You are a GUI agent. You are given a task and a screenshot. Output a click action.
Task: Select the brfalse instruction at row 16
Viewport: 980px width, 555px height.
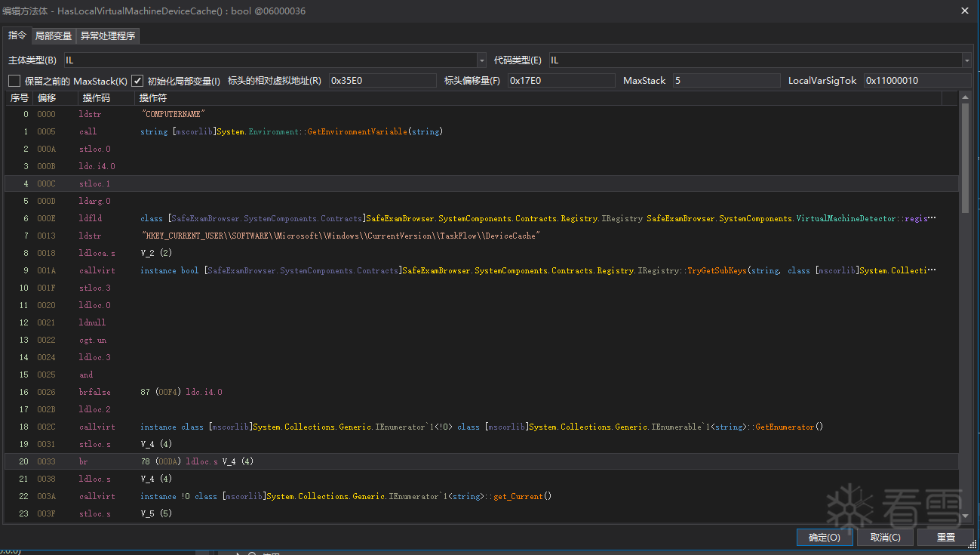(x=94, y=392)
